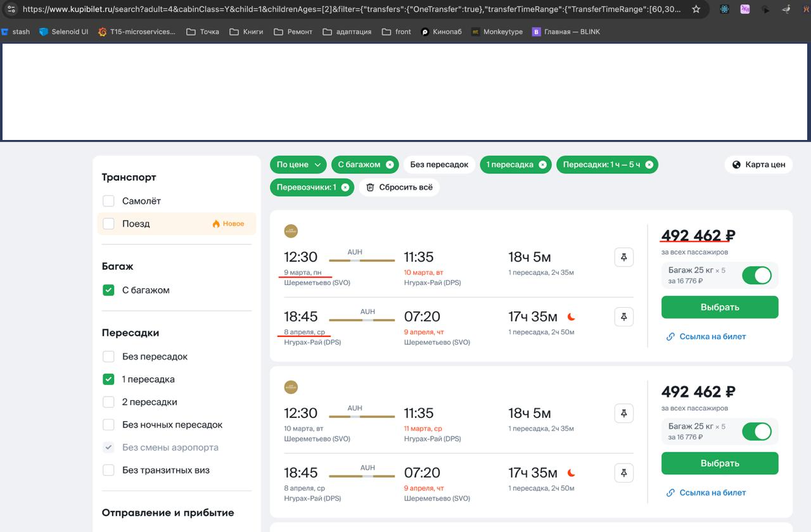Viewport: 811px width, 532px height.
Task: Bookmark this page with the star icon
Action: click(x=696, y=9)
